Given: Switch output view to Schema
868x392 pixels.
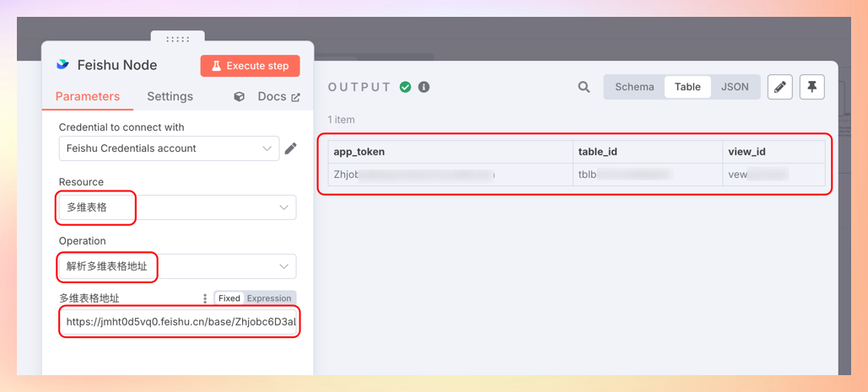Looking at the screenshot, I should 634,87.
